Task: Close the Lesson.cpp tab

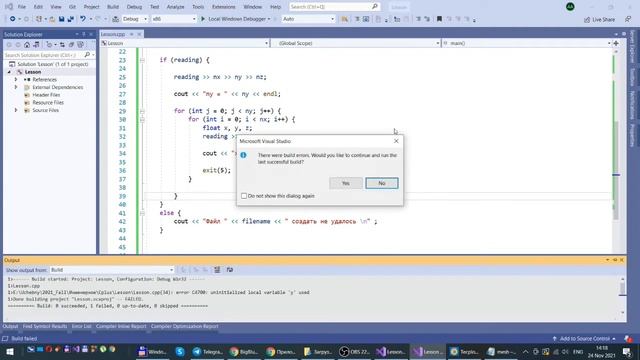Action: 139,34
